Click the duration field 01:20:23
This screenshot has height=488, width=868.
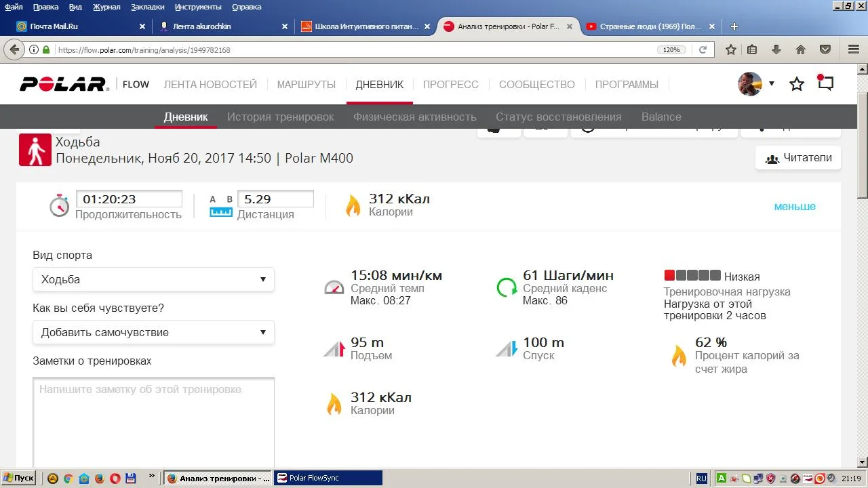click(129, 199)
